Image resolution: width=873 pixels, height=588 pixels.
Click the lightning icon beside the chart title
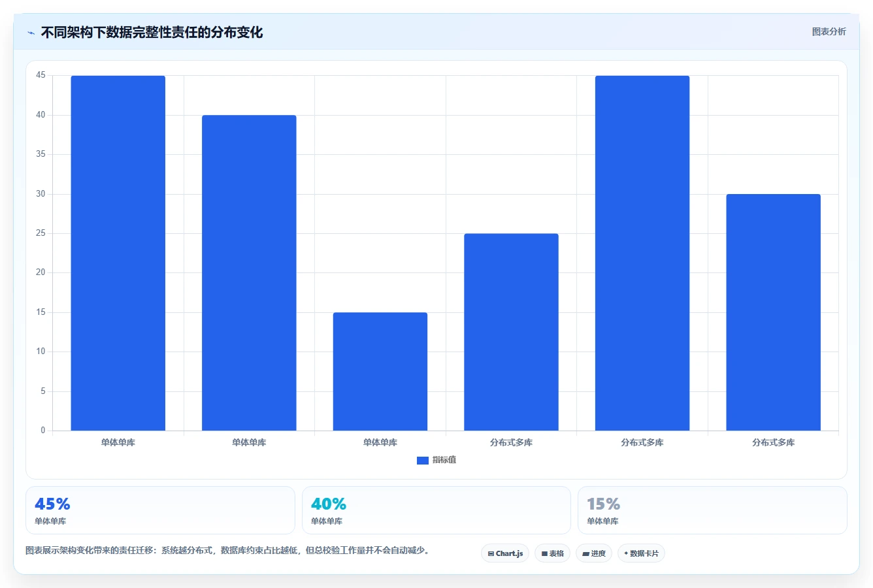[x=31, y=33]
